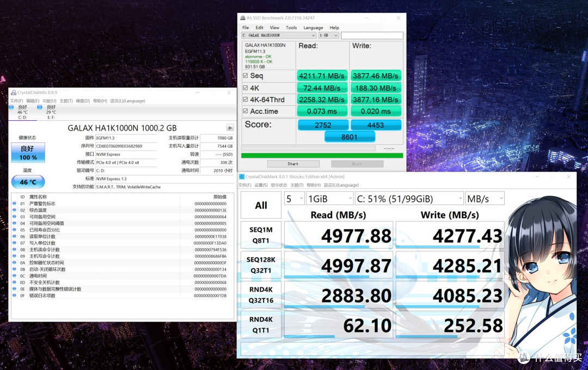588x370 pixels.
Task: Click the serial number field CD8E0706099E03682989
Action: (126, 146)
